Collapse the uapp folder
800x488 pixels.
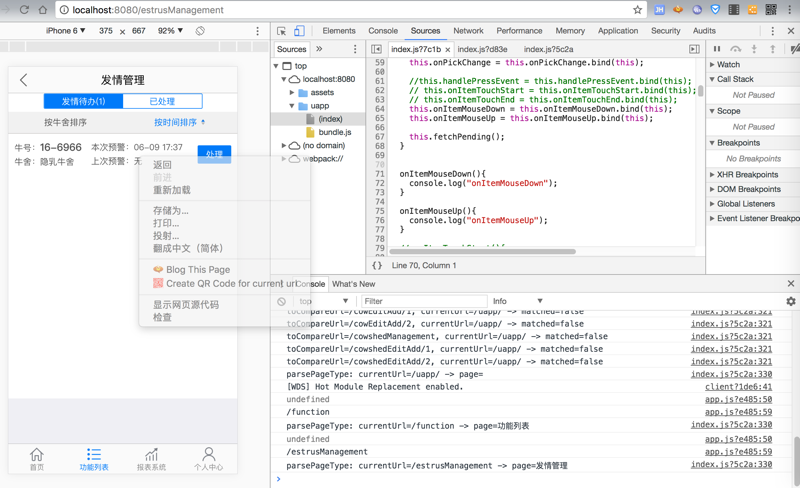(292, 106)
